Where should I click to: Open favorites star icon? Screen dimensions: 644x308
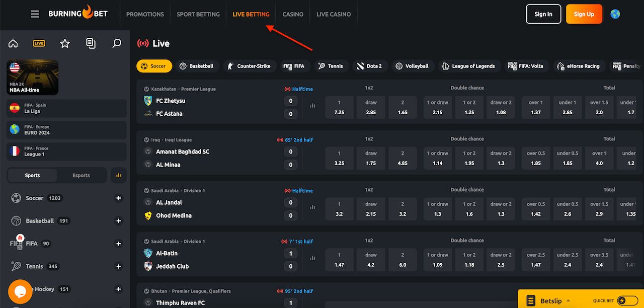tap(65, 44)
